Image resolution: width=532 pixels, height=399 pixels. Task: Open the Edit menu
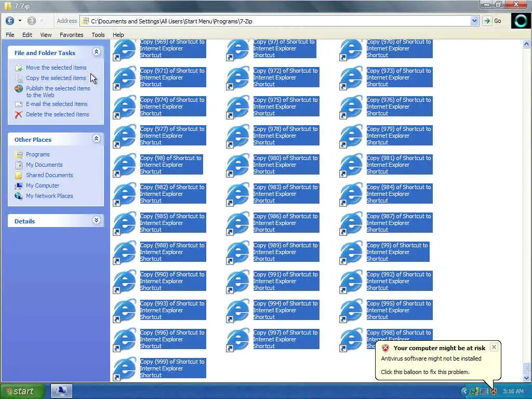pos(27,35)
